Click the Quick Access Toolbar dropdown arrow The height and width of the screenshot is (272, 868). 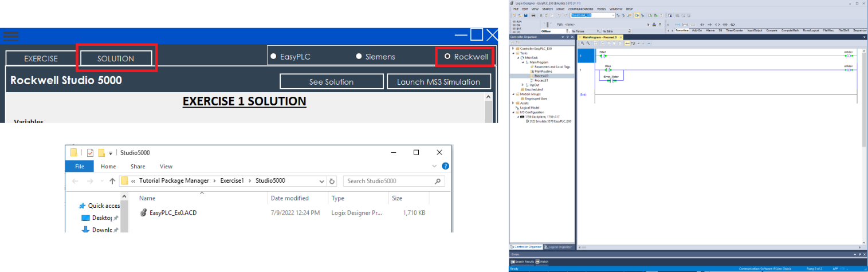click(x=111, y=153)
